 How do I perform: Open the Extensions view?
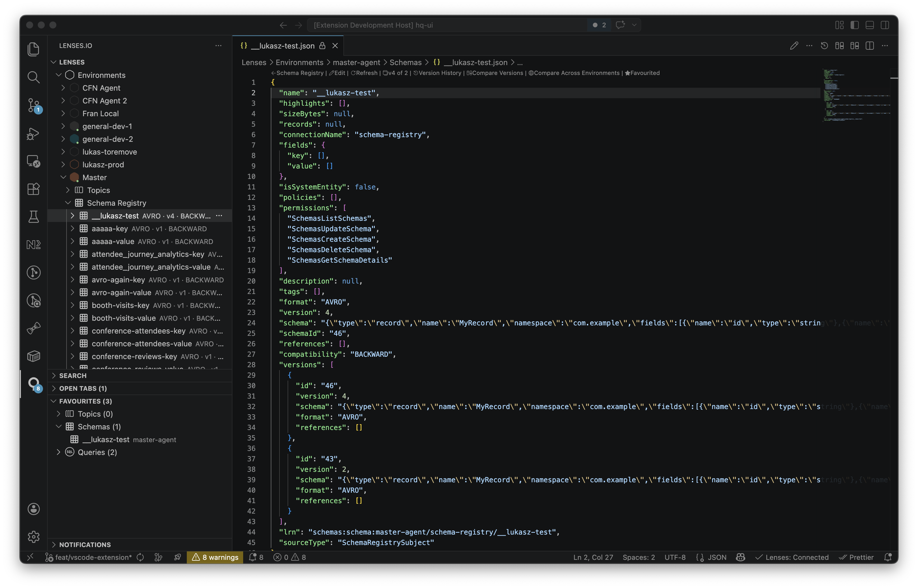coord(34,189)
